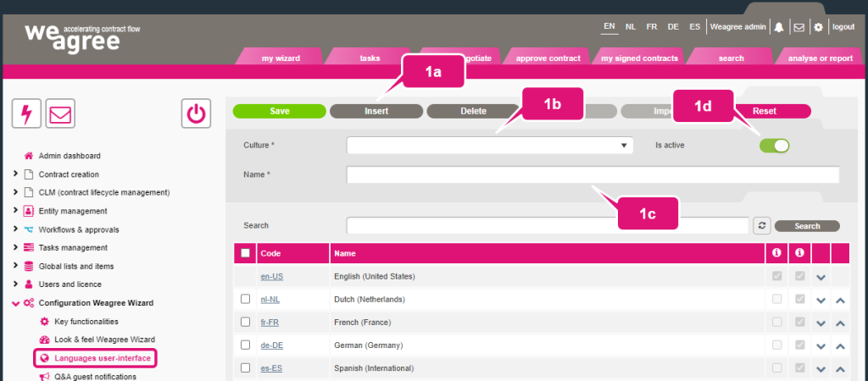This screenshot has height=381, width=868.
Task: Open Look & feel Weagree Wizard
Action: [x=104, y=340]
